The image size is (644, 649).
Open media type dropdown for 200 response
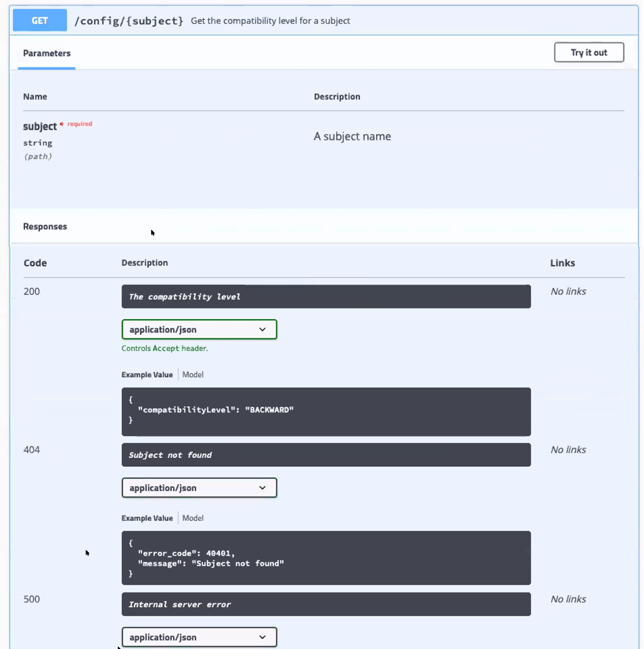(x=199, y=329)
